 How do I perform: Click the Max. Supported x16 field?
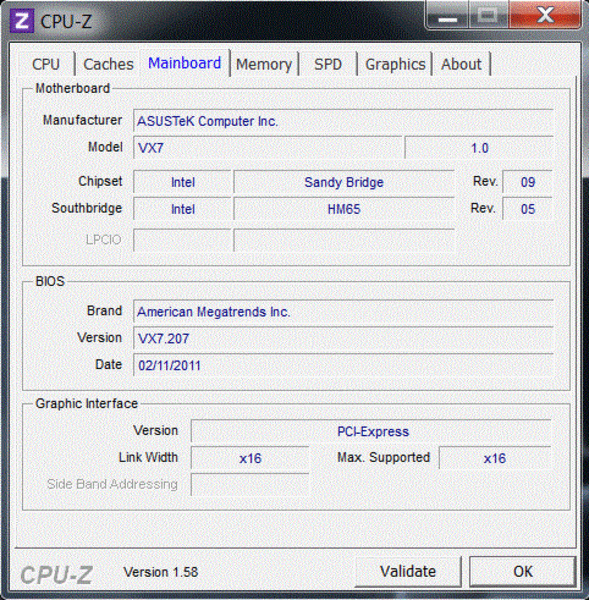pos(495,458)
